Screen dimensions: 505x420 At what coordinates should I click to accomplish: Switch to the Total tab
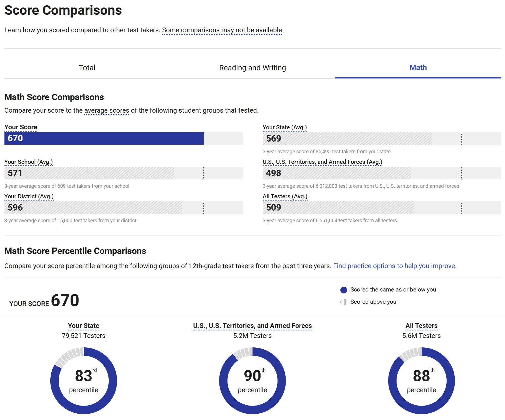[x=87, y=68]
